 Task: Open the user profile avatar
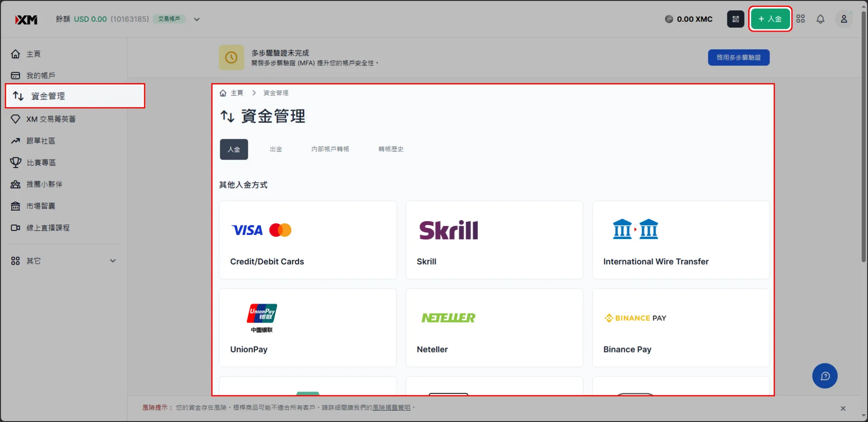[x=844, y=19]
